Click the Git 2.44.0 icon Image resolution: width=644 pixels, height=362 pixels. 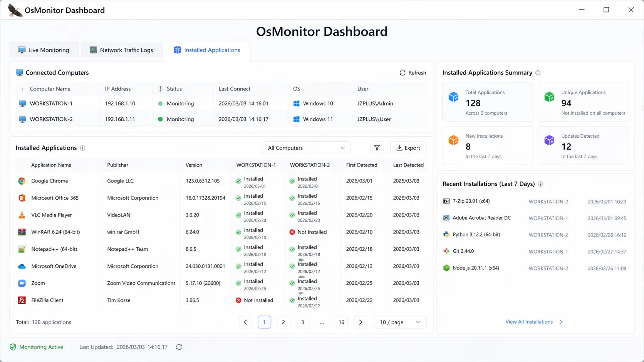[446, 251]
